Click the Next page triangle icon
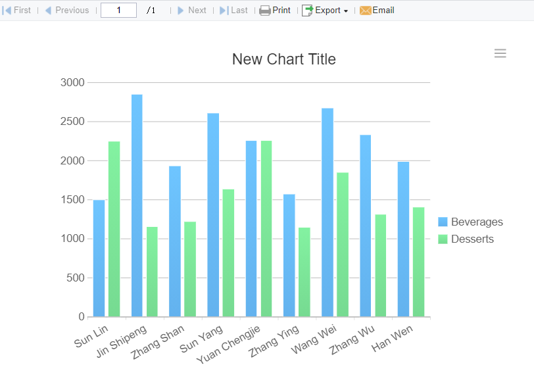 (181, 11)
